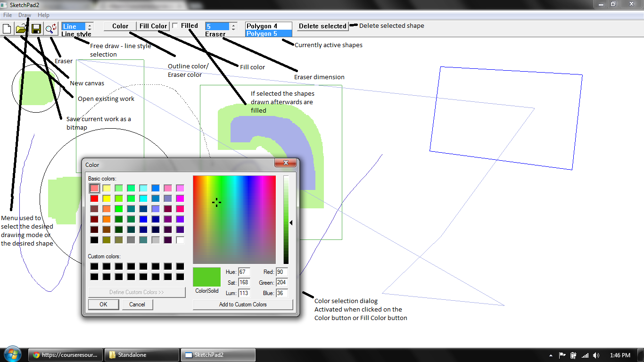
Task: Click the Define Custom Colors button
Action: [137, 292]
